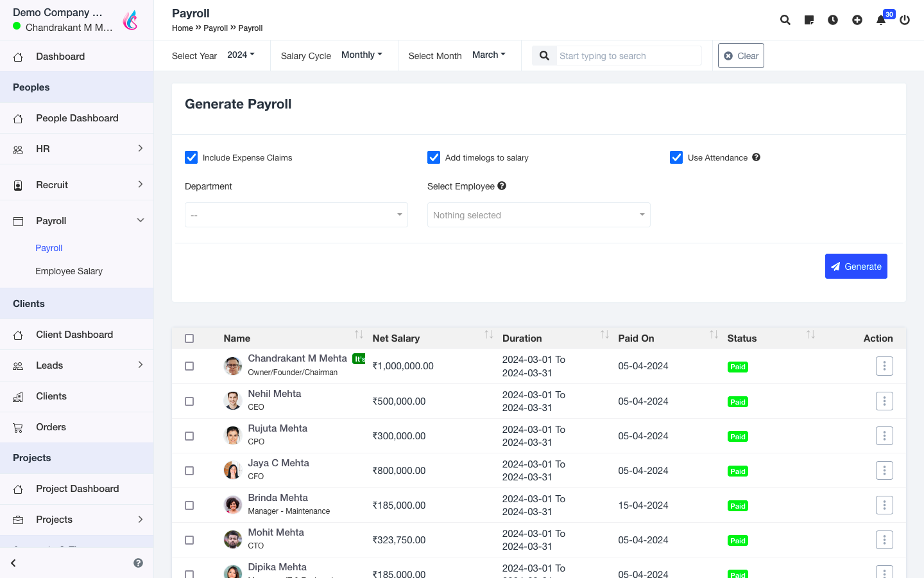The width and height of the screenshot is (924, 578).
Task: Sort table by Net Salary column
Action: click(x=396, y=338)
